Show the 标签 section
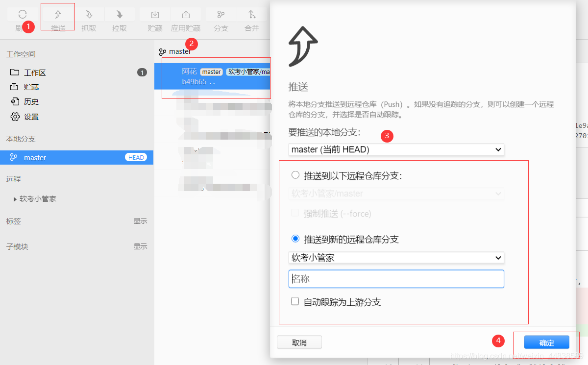Image resolution: width=588 pixels, height=365 pixels. (x=140, y=221)
